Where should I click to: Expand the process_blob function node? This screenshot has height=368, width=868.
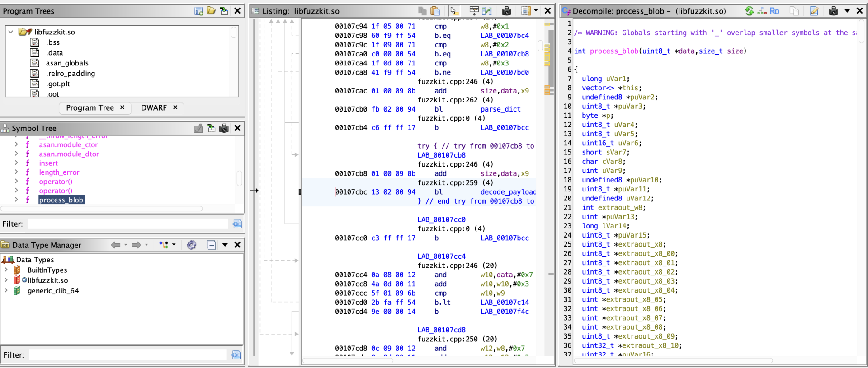point(16,200)
